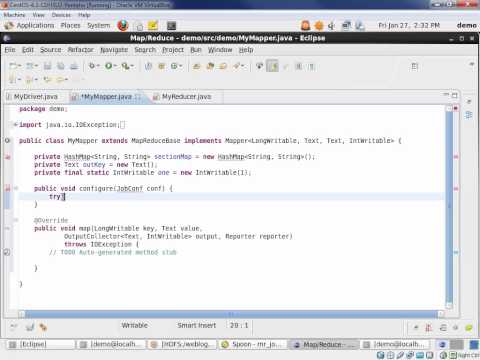Open the External Tools dropdown arrow
The width and height of the screenshot is (480, 360).
pos(132,66)
